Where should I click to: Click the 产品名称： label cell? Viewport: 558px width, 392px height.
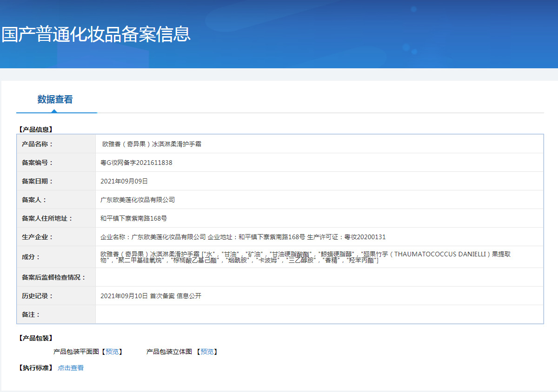click(56, 144)
